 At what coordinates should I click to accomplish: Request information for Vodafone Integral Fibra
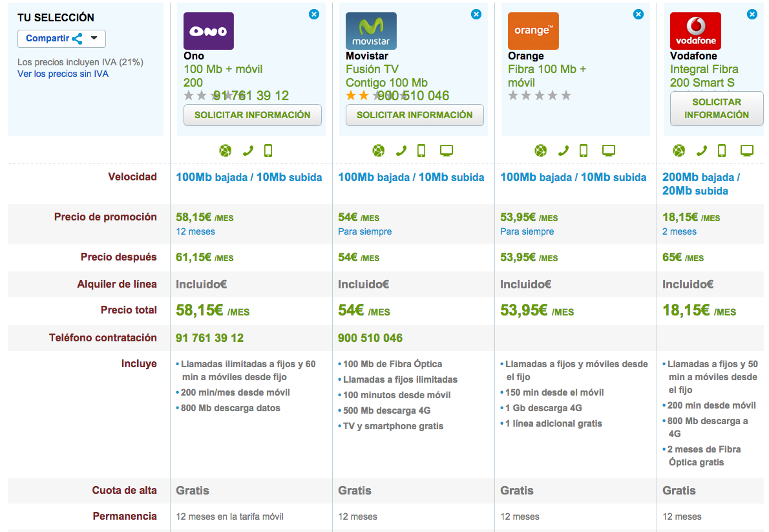pyautogui.click(x=717, y=109)
